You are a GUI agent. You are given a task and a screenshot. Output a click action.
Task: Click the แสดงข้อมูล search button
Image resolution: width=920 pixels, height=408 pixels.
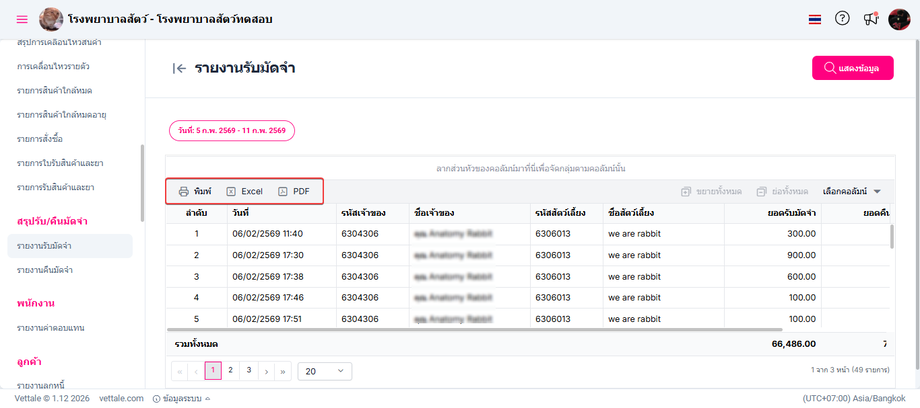(x=853, y=68)
